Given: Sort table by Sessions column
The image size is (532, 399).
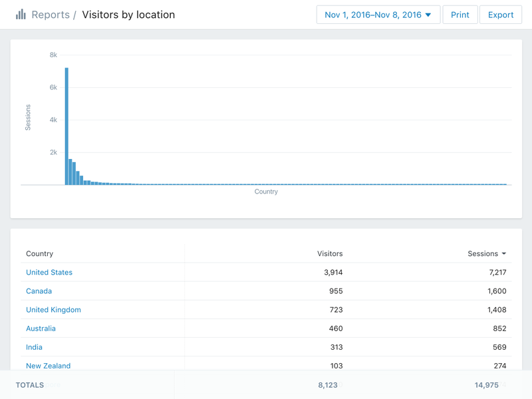Looking at the screenshot, I should click(x=483, y=253).
